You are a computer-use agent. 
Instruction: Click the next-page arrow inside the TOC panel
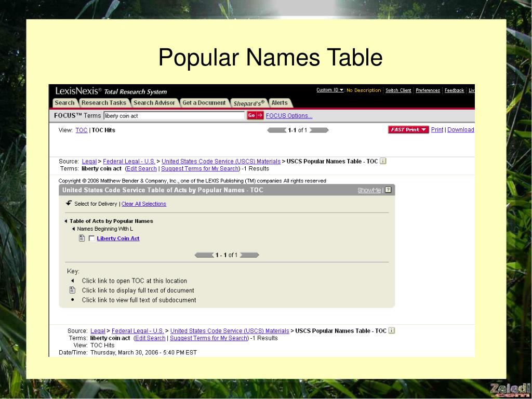[249, 255]
